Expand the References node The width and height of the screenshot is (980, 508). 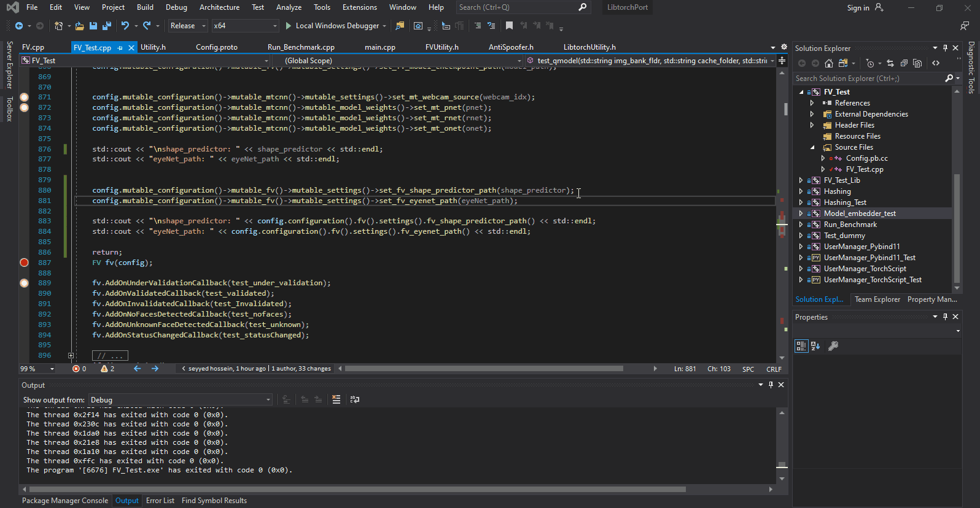(812, 103)
